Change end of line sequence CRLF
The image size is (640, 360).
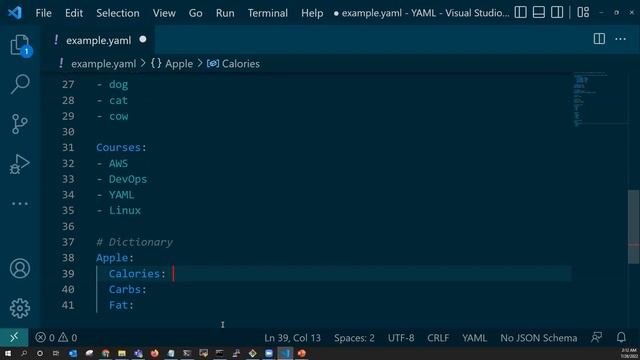tap(438, 338)
